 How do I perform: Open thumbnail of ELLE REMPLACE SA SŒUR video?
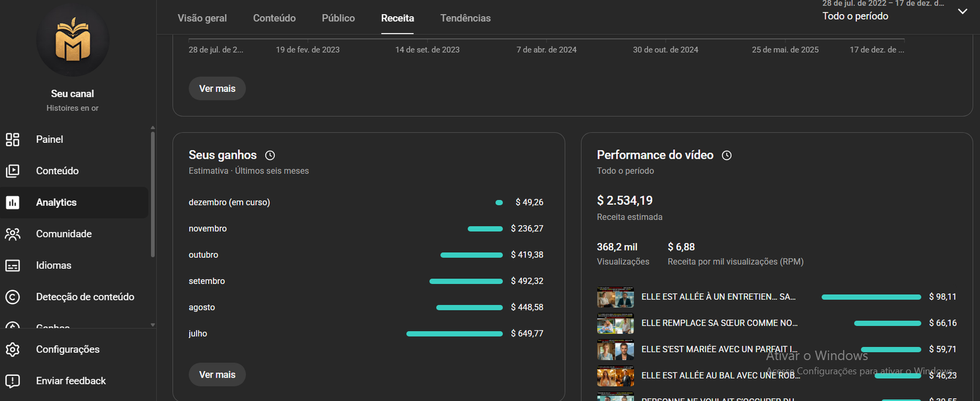coord(615,323)
